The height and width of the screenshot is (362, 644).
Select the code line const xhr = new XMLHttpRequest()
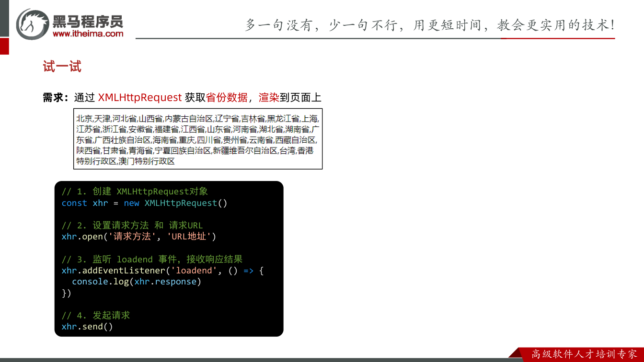pyautogui.click(x=144, y=203)
